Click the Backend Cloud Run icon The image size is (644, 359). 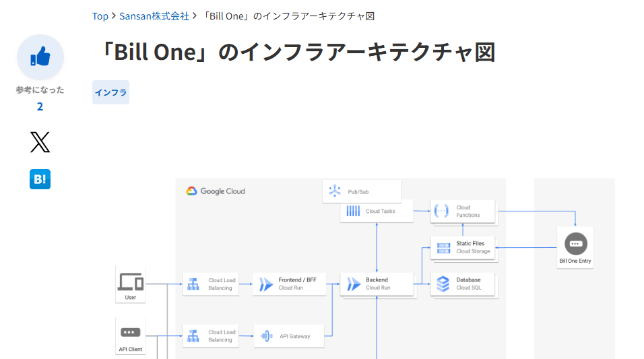coord(353,284)
